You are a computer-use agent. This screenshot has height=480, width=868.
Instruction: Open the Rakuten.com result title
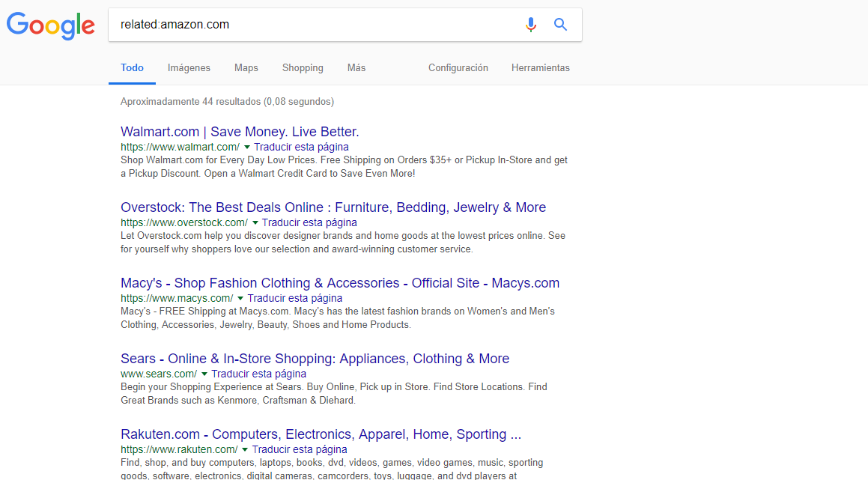click(x=321, y=434)
